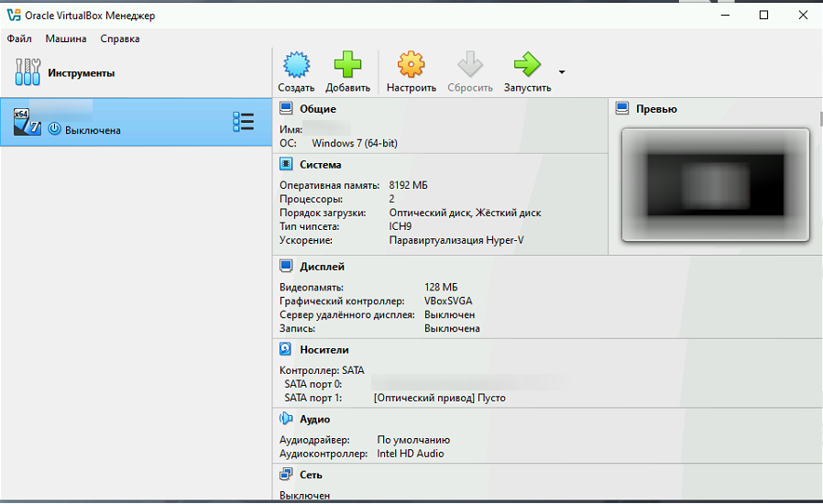Viewport: 823px width, 504px height.
Task: Click the VM preview thumbnail
Action: pyautogui.click(x=715, y=184)
